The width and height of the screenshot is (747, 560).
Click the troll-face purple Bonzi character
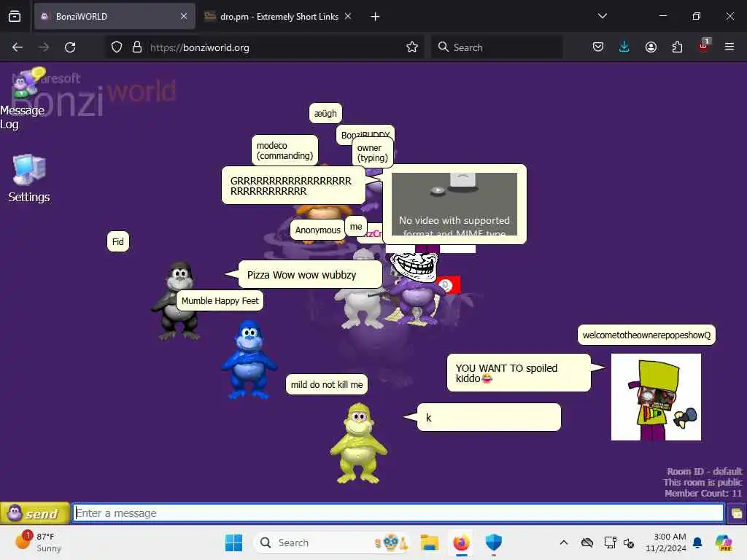coord(417,289)
